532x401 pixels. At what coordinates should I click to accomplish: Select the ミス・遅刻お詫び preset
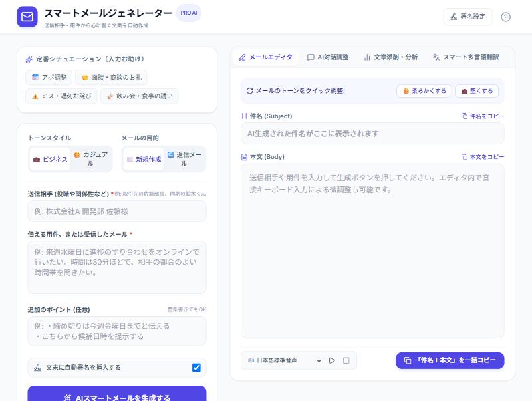61,96
